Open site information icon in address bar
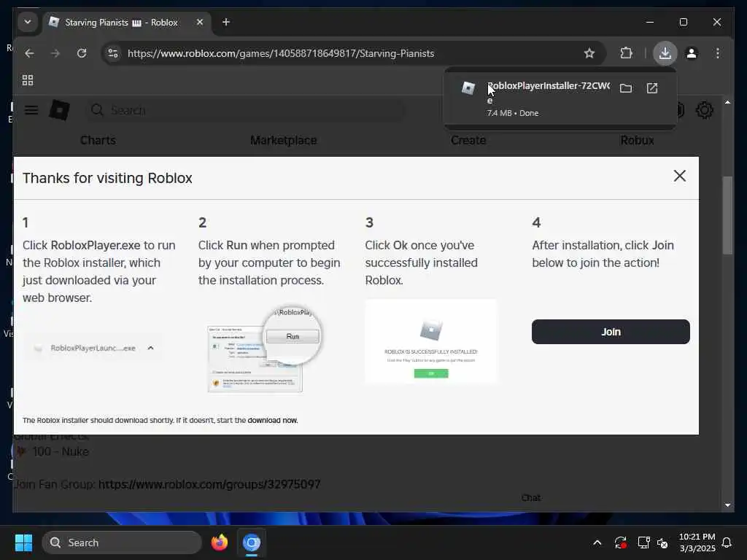This screenshot has height=560, width=747. click(113, 53)
